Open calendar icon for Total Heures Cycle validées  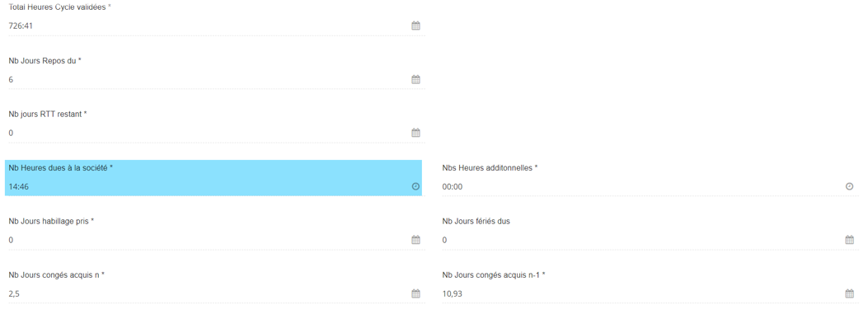pyautogui.click(x=415, y=26)
